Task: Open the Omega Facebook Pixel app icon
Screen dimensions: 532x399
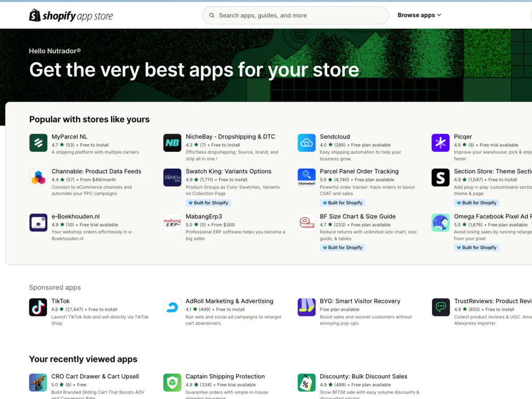Action: click(440, 222)
